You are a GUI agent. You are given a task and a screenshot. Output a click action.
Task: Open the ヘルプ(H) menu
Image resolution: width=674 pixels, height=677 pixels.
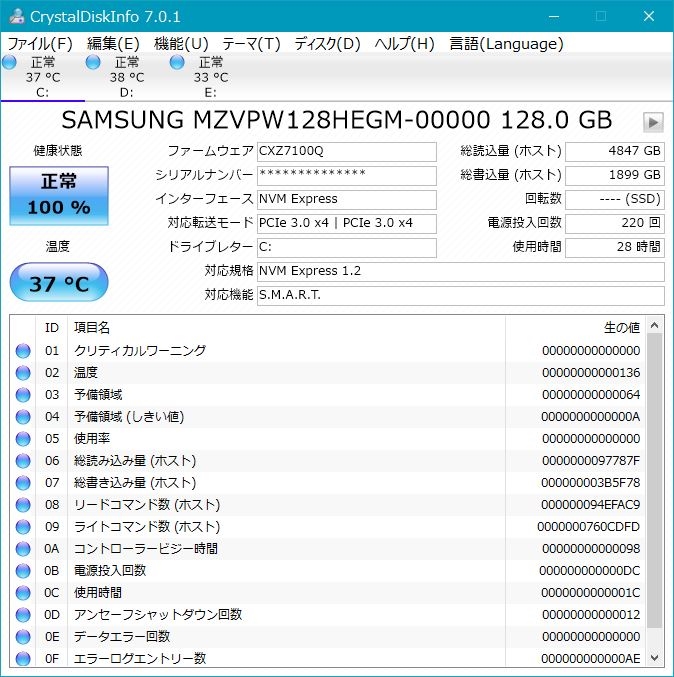point(404,44)
